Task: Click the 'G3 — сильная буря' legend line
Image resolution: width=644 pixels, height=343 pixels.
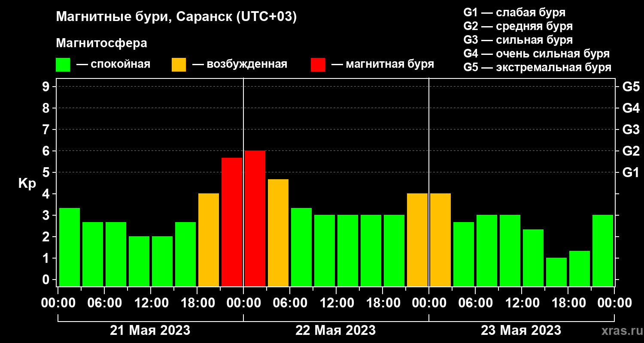Action: tap(518, 40)
